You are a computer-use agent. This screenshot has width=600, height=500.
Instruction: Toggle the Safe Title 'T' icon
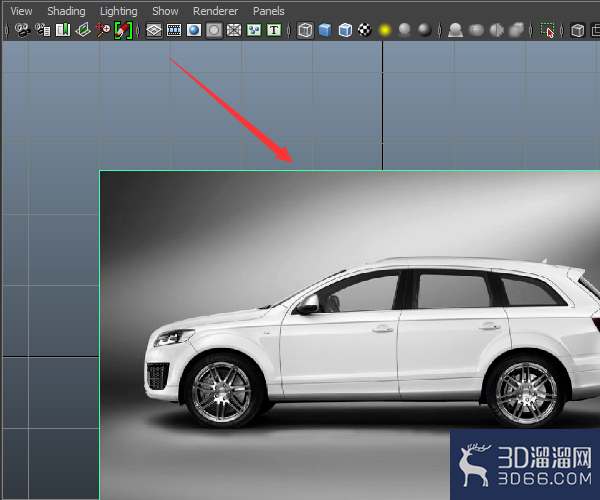[274, 30]
